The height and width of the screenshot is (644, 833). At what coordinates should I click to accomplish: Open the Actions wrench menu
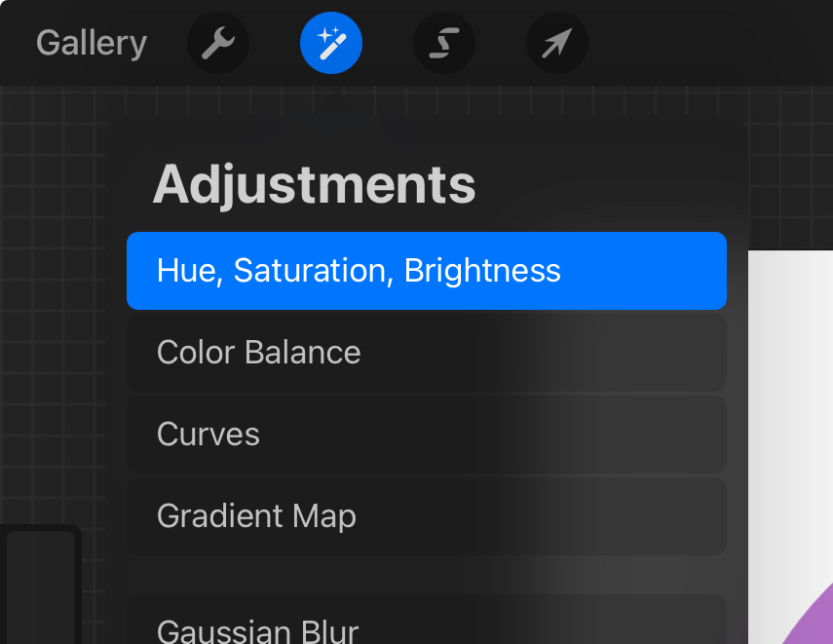[218, 43]
